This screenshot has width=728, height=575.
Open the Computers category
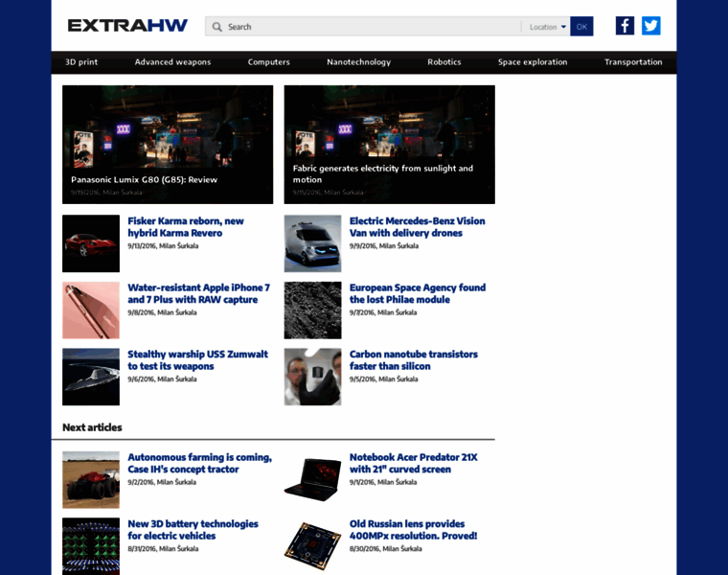(269, 62)
